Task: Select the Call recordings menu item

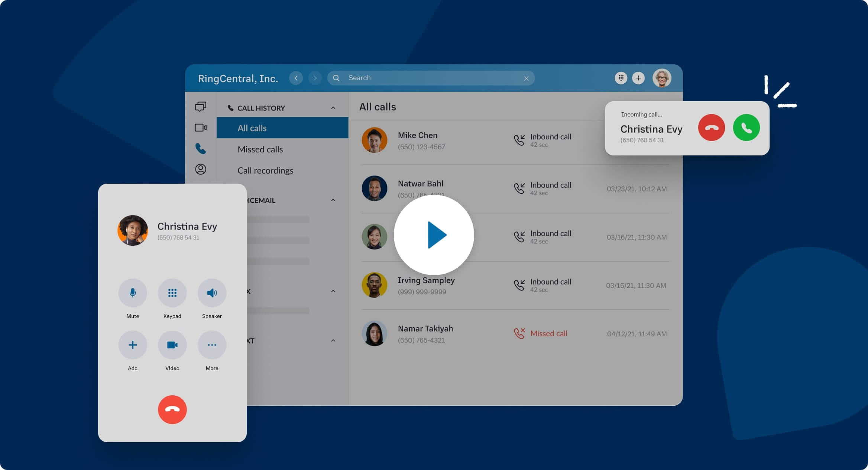Action: pos(265,171)
